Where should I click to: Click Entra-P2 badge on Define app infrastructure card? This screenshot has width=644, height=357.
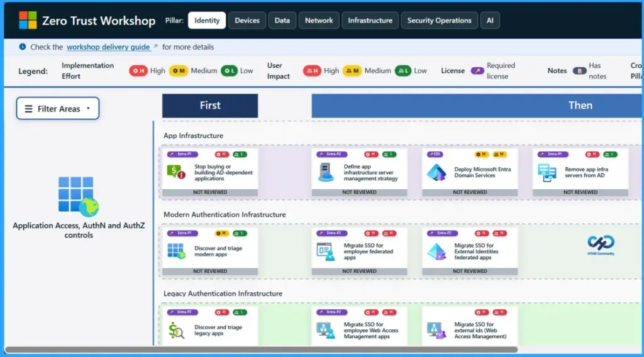332,154
